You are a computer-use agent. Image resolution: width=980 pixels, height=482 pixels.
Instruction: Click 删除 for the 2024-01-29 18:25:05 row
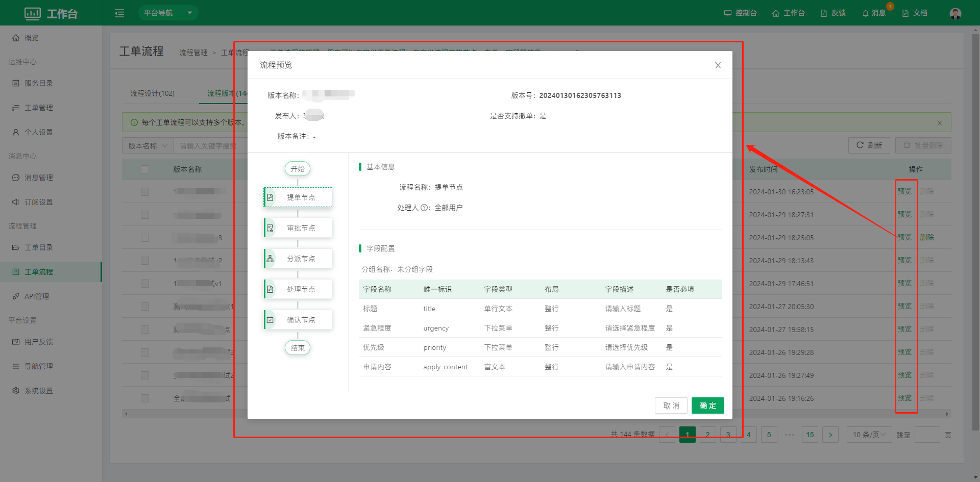click(927, 237)
